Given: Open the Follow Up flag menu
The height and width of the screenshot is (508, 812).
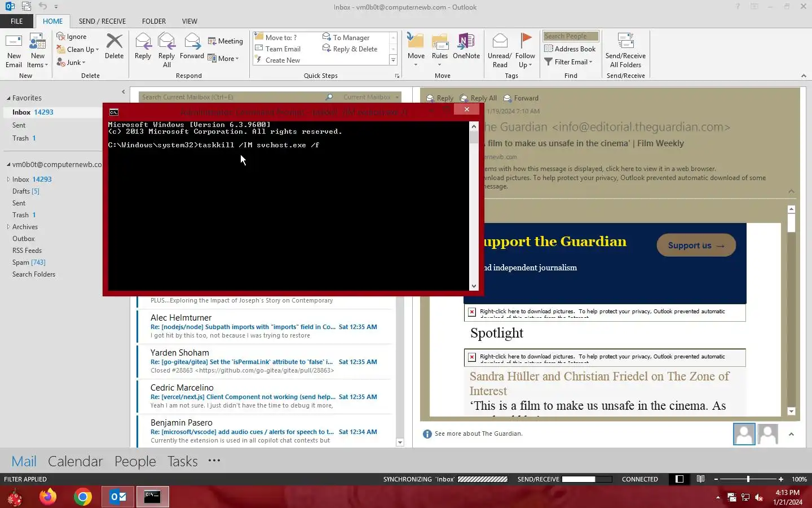Looking at the screenshot, I should (525, 51).
